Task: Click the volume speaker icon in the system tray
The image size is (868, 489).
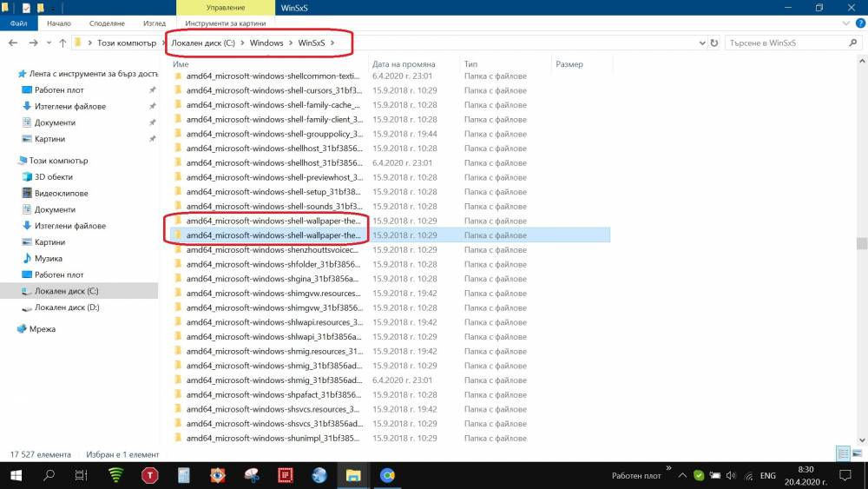Action: [731, 476]
